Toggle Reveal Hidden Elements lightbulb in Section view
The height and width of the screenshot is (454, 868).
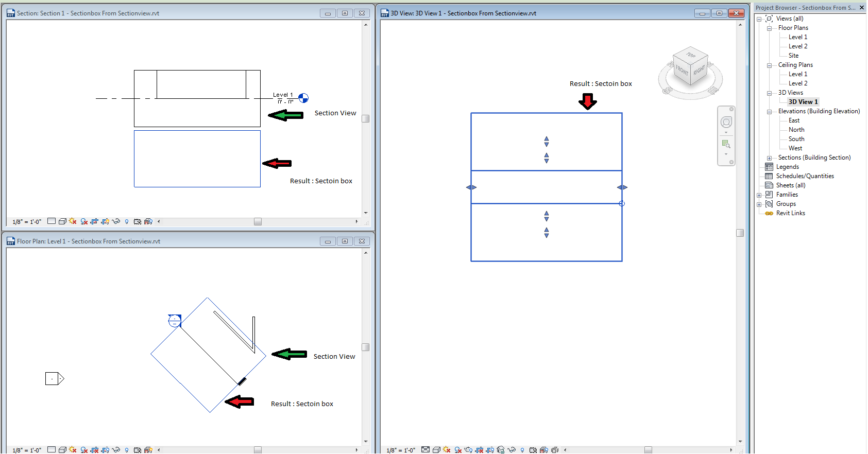coord(127,221)
